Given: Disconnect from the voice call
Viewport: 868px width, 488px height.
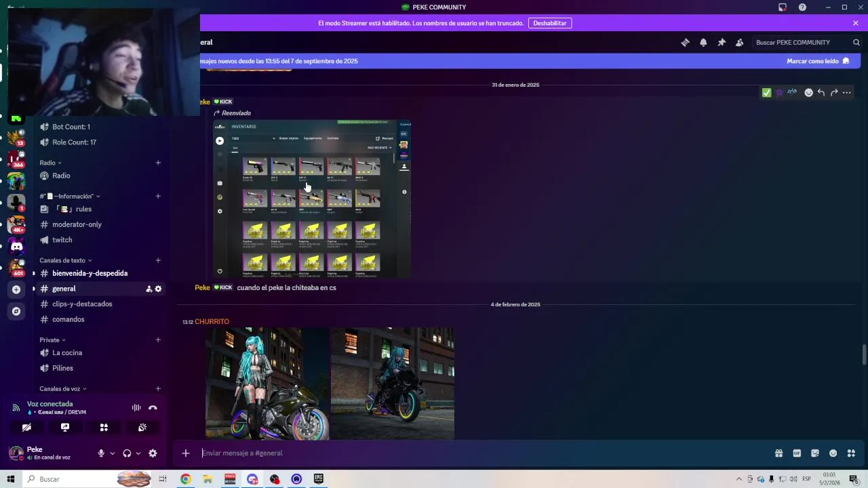Looking at the screenshot, I should [x=153, y=407].
